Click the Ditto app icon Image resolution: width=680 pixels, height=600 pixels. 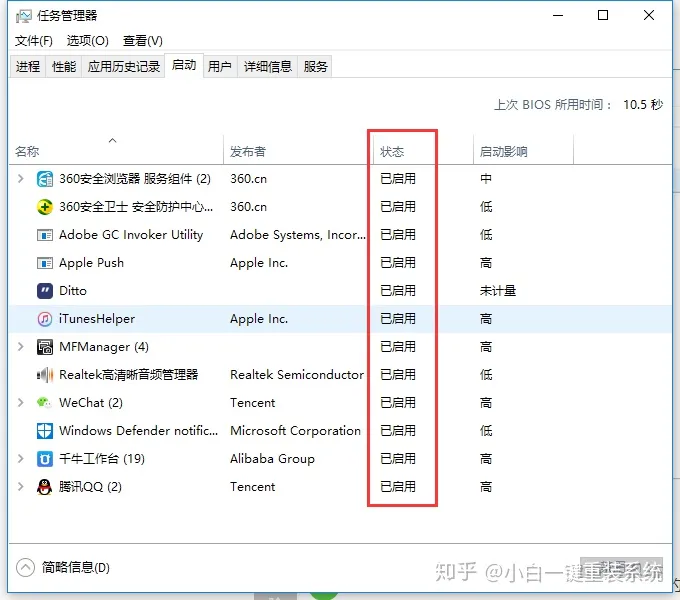coord(45,291)
